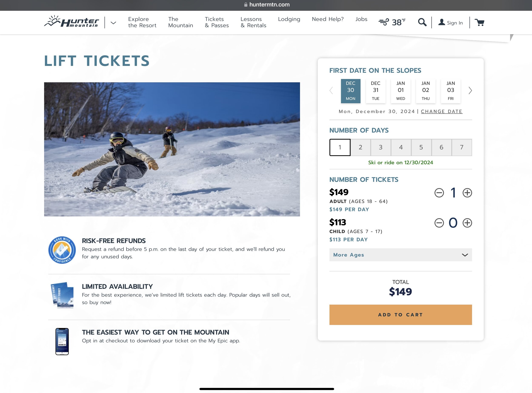Choose Jan 02 Thu date tile
Viewport: 532px width, 393px height.
tap(426, 91)
